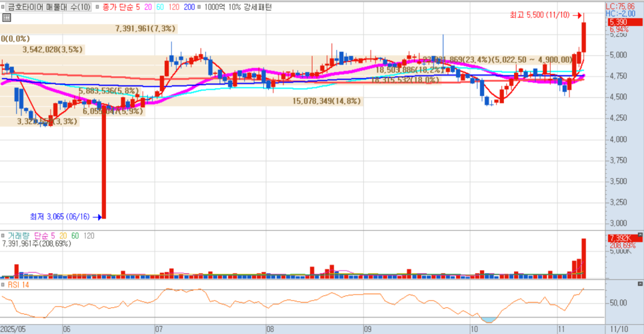Select the 종가 단순 moving average label
The height and width of the screenshot is (334, 644).
click(117, 7)
